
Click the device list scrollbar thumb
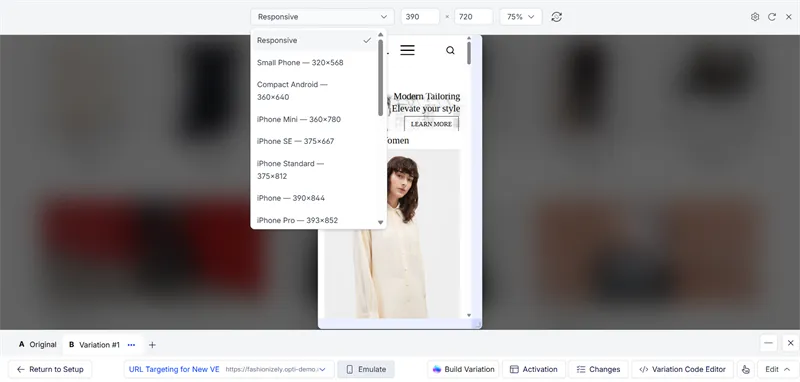pyautogui.click(x=381, y=78)
